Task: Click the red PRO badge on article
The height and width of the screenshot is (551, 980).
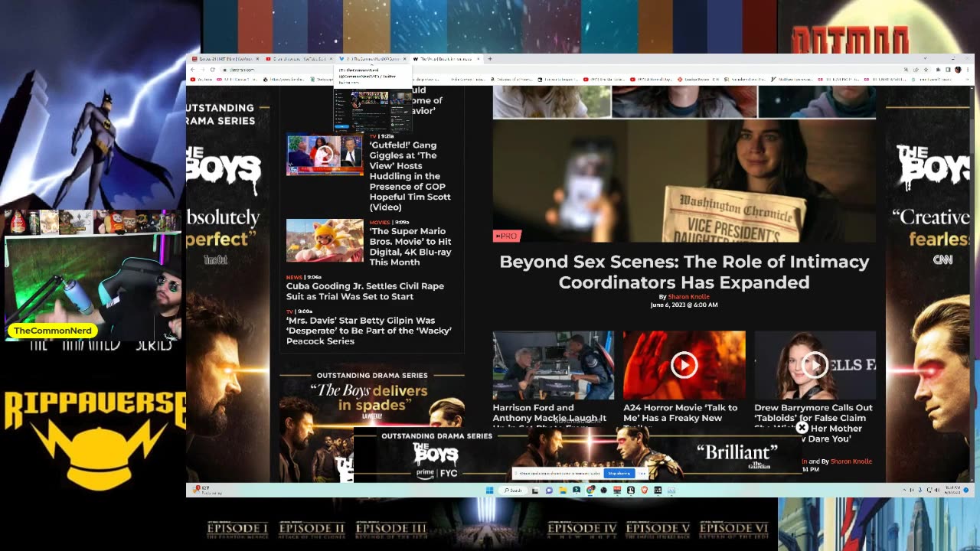Action: click(507, 236)
